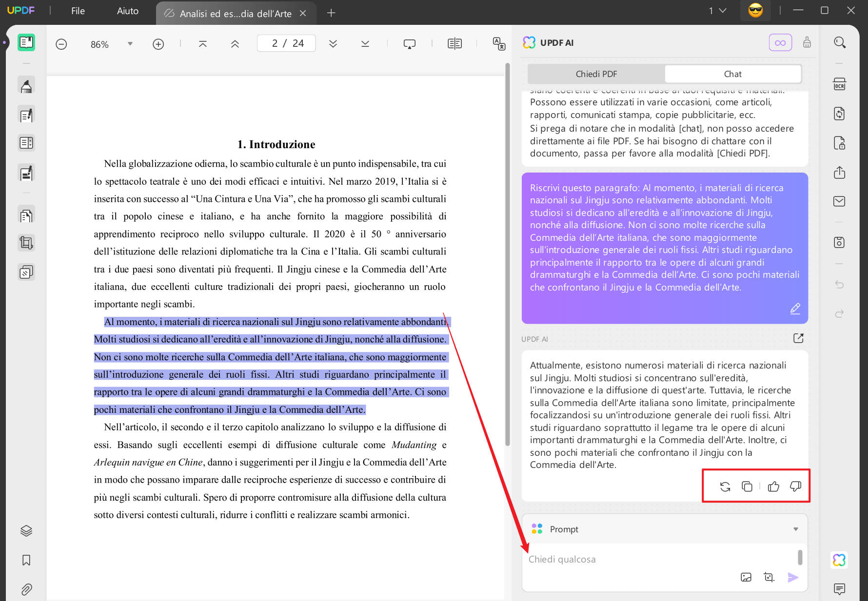Switch to the Chiedi PDF tab

click(596, 74)
